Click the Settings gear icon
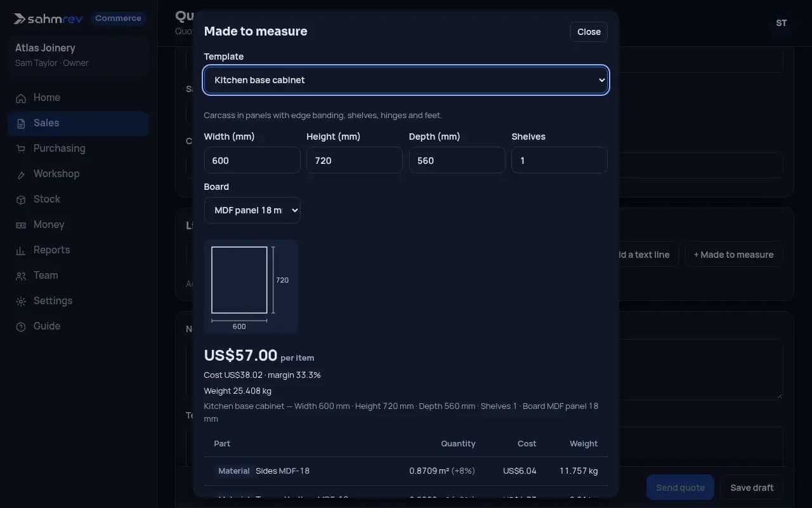The image size is (812, 508). [21, 301]
